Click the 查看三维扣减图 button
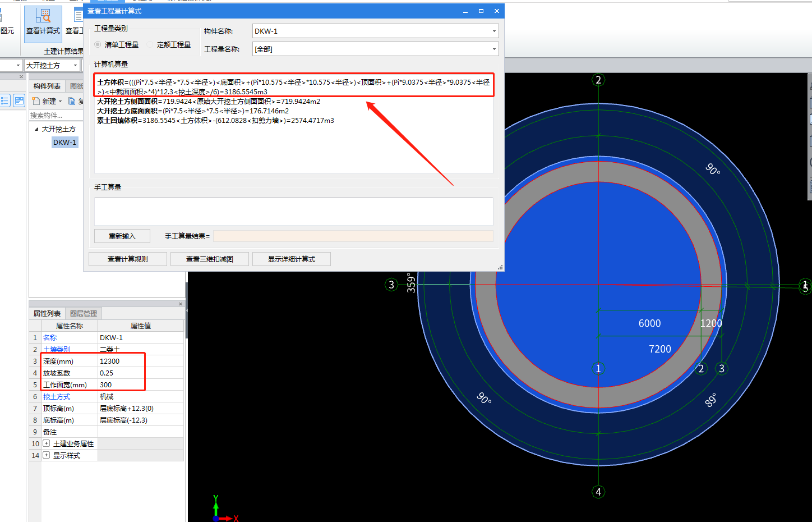Screen dimensions: 812x522 pyautogui.click(x=210, y=259)
